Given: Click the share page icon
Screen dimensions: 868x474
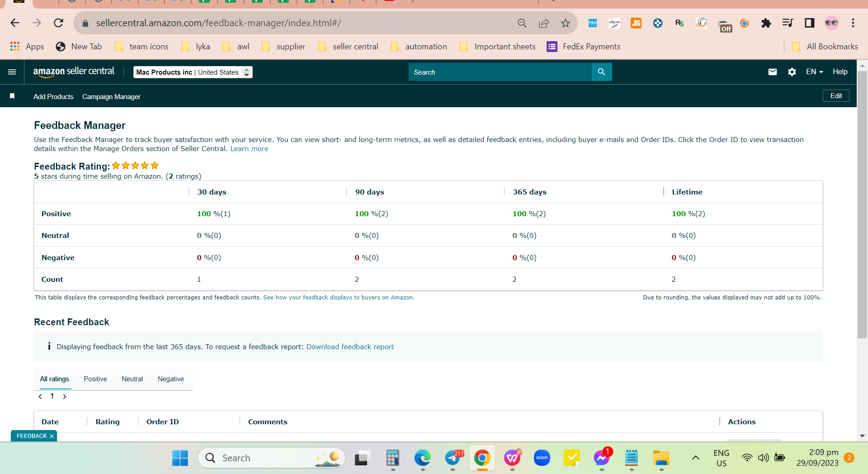Looking at the screenshot, I should pyautogui.click(x=544, y=23).
